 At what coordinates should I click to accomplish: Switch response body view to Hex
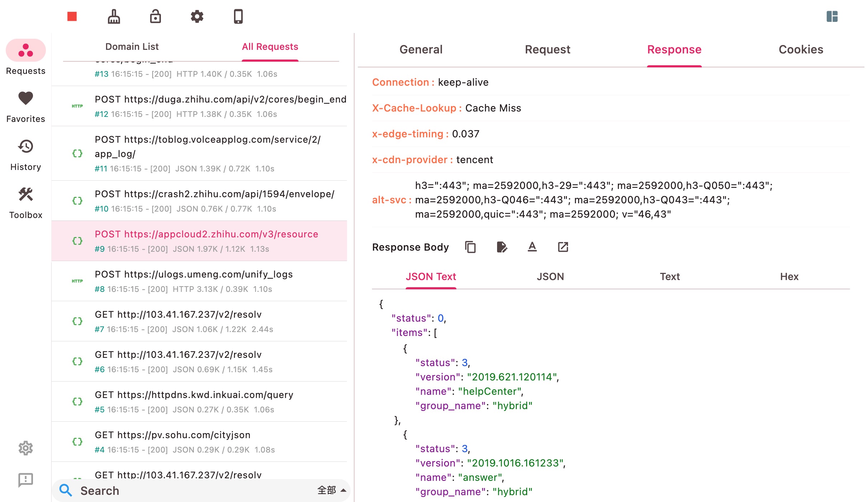789,276
